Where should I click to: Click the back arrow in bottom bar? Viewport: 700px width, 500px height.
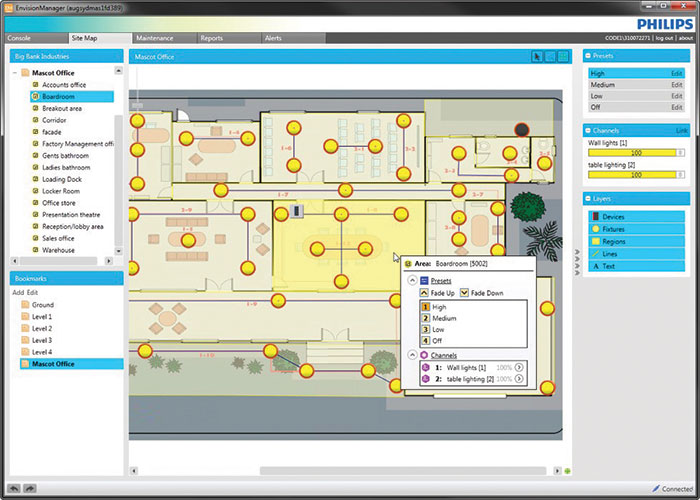coord(12,488)
